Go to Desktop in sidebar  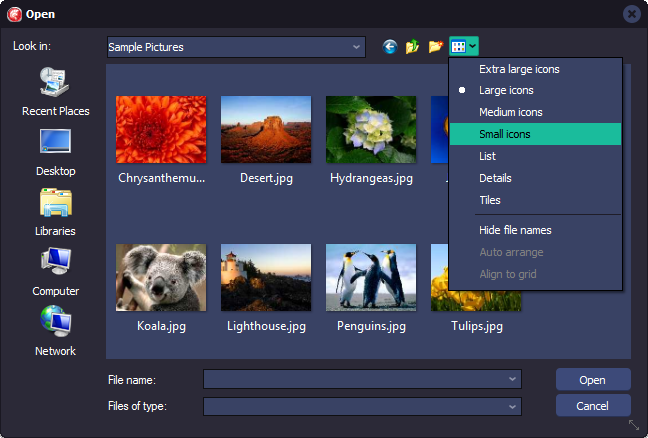pyautogui.click(x=55, y=152)
